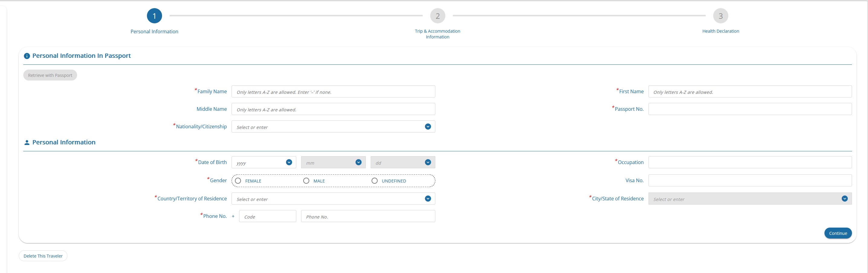Select the MALE gender radio button

[x=306, y=181]
